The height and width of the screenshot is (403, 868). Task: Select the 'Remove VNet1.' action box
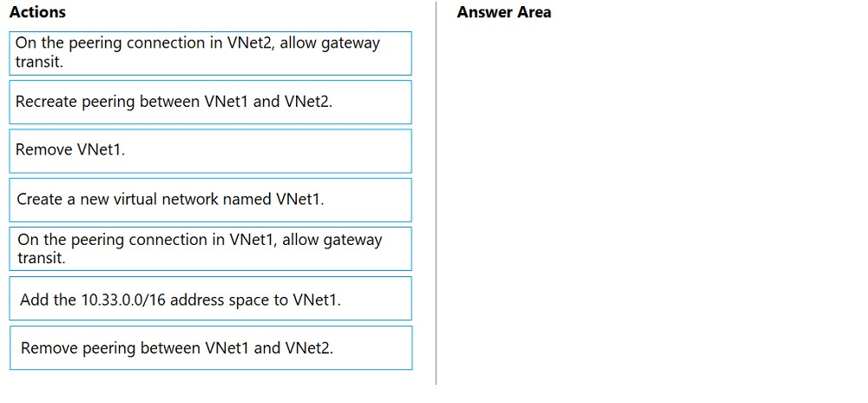point(210,150)
